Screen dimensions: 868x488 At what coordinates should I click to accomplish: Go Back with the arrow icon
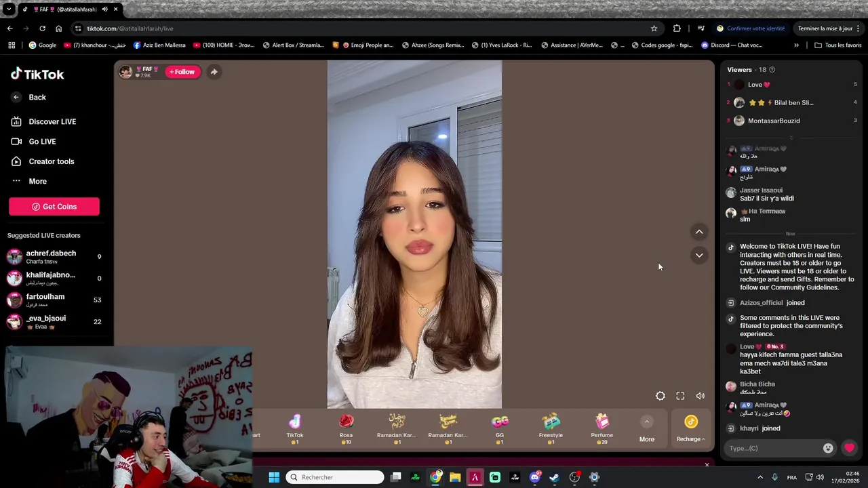[16, 97]
